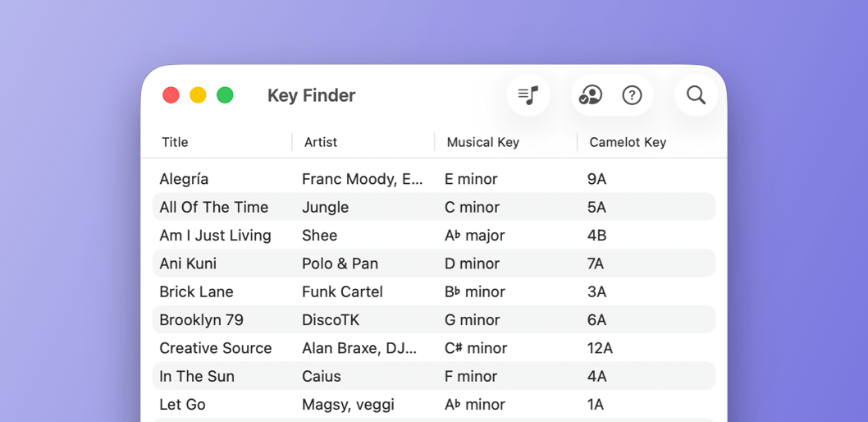
Task: Select the All Of The Time row
Action: [214, 207]
